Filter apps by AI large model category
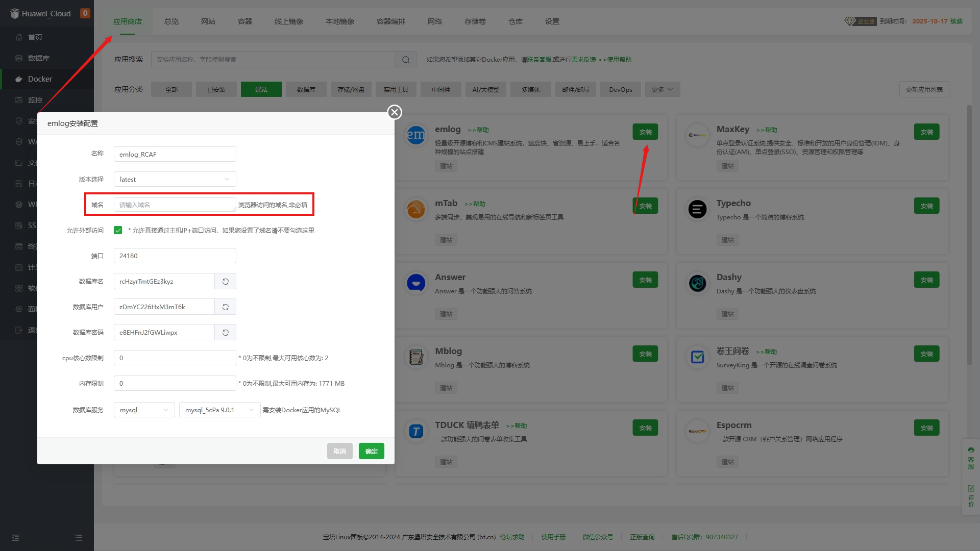Screen dimensions: 980x551 coord(486,90)
